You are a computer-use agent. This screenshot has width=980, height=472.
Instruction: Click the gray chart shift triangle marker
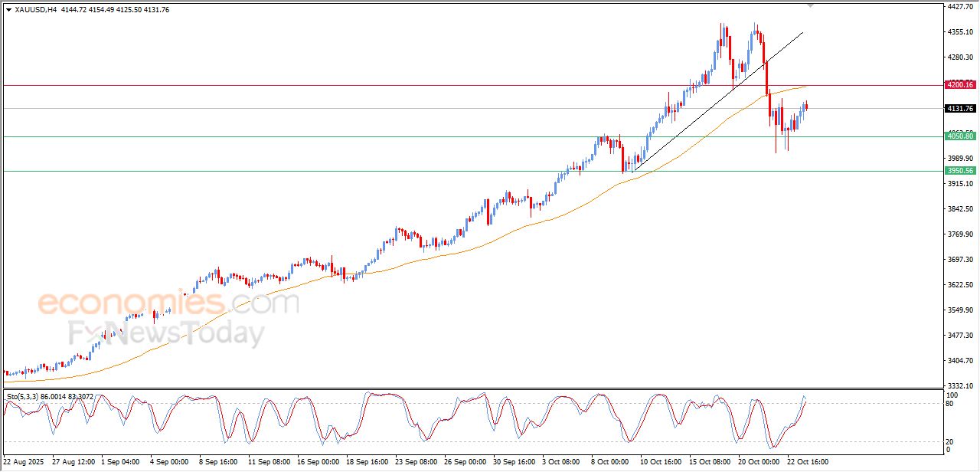click(x=810, y=6)
